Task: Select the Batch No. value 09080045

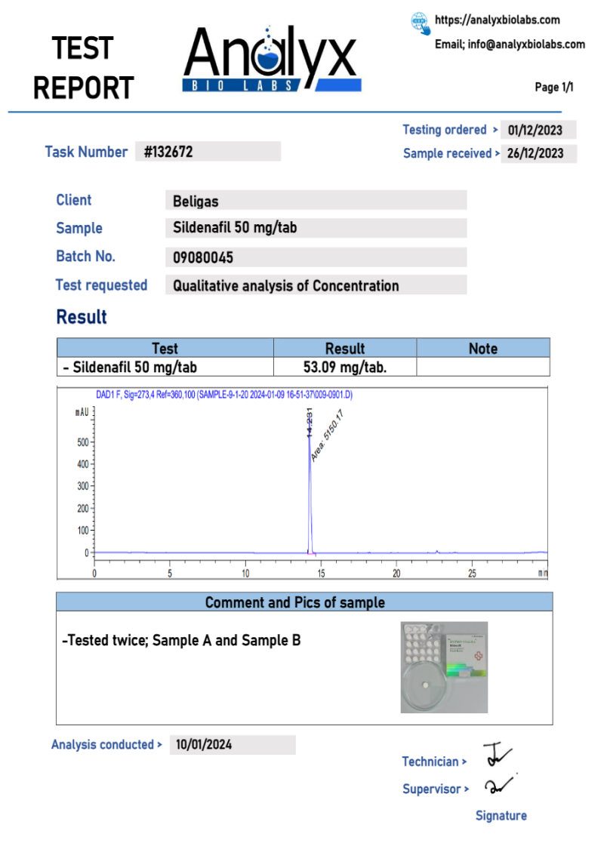Action: pyautogui.click(x=315, y=257)
